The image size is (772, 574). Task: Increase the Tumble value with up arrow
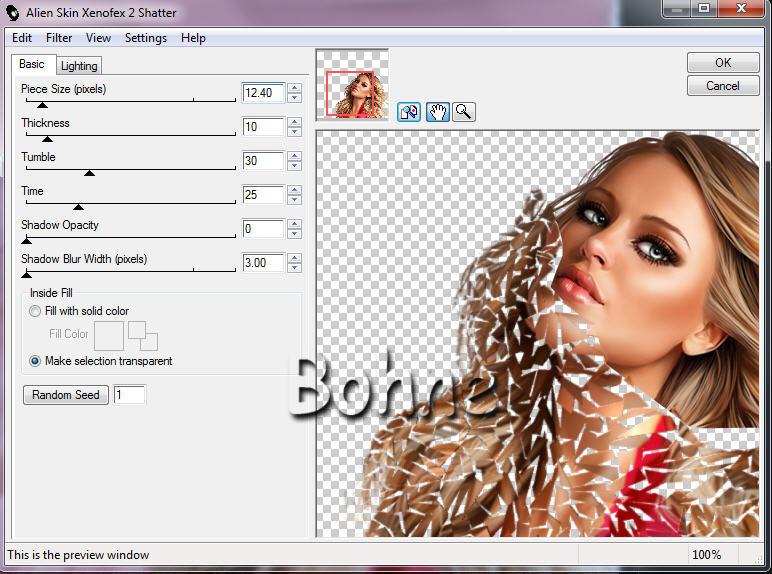click(x=294, y=156)
